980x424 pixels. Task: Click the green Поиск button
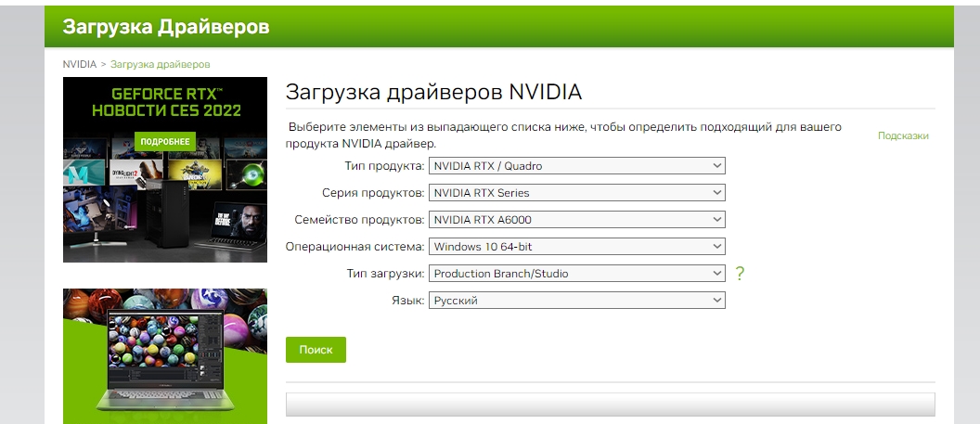(316, 350)
